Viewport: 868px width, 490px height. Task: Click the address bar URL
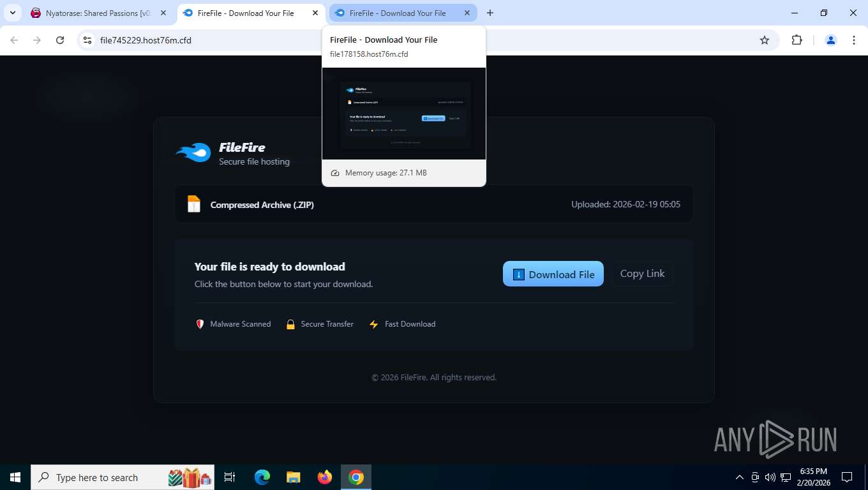click(146, 40)
